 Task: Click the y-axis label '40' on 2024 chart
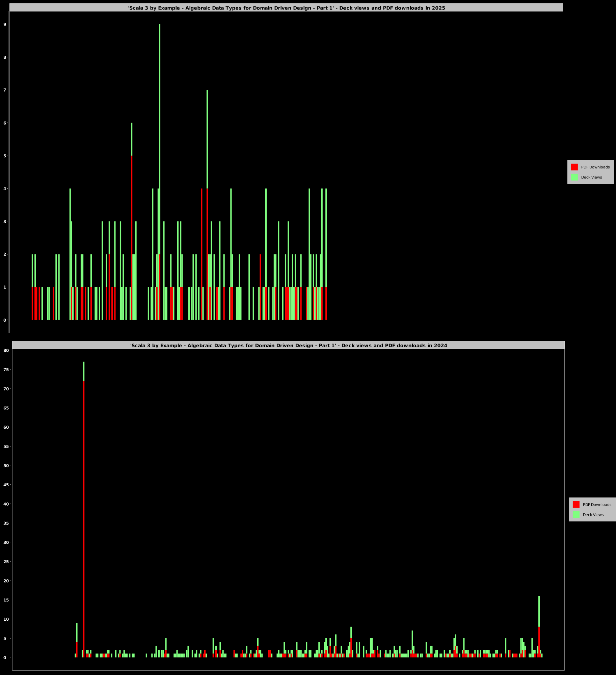(6, 504)
